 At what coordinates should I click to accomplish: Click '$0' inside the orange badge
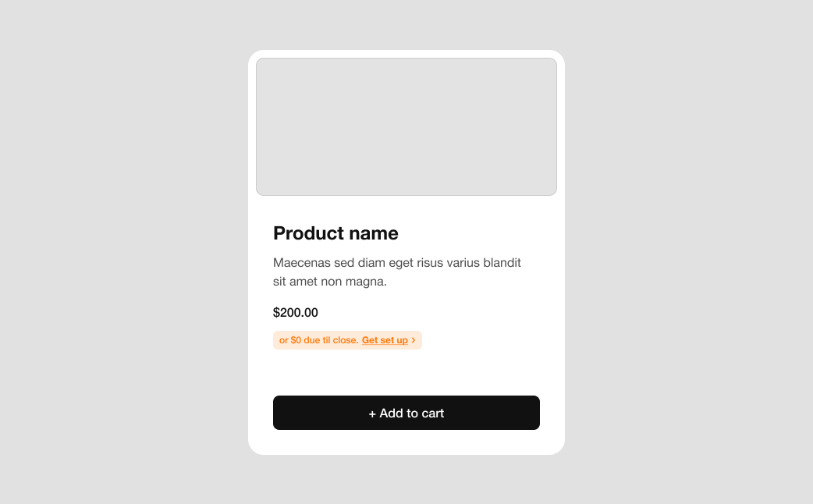tap(296, 340)
